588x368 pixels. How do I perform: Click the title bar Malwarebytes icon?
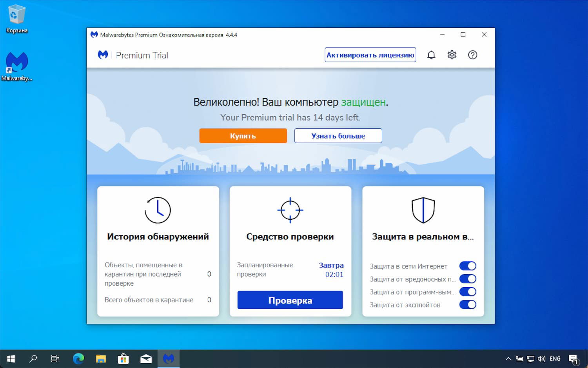(x=94, y=35)
